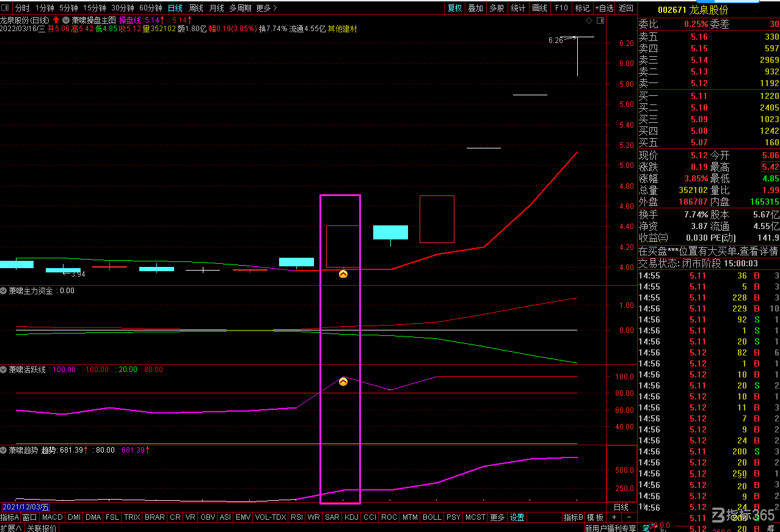This screenshot has width=780, height=532.
Task: Open indicator 设置 settings
Action: (x=517, y=517)
